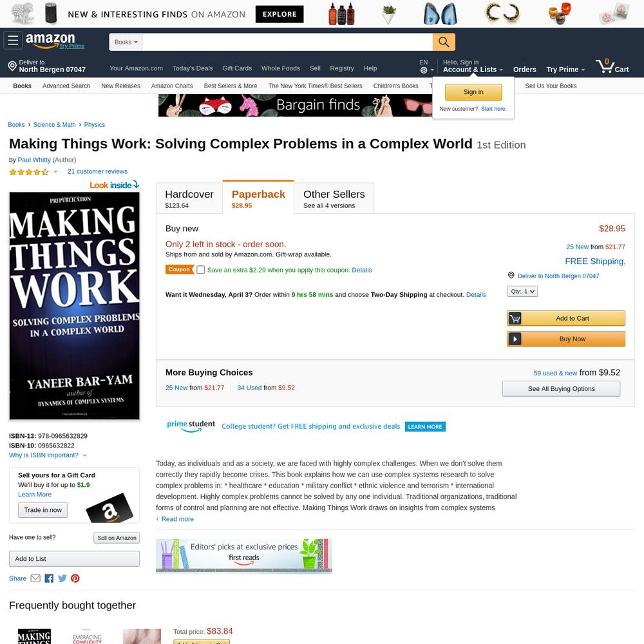Switch to the Hardcover format tab
Image resolution: width=644 pixels, height=644 pixels.
(189, 198)
